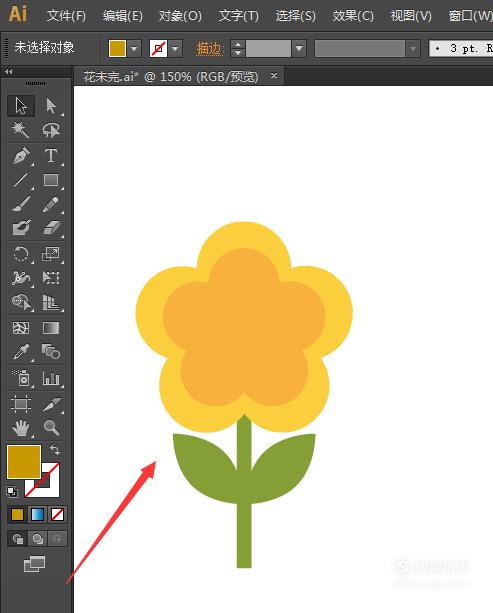Close the 花未完.ai document tab
Screen dimensions: 493x613
pyautogui.click(x=274, y=75)
